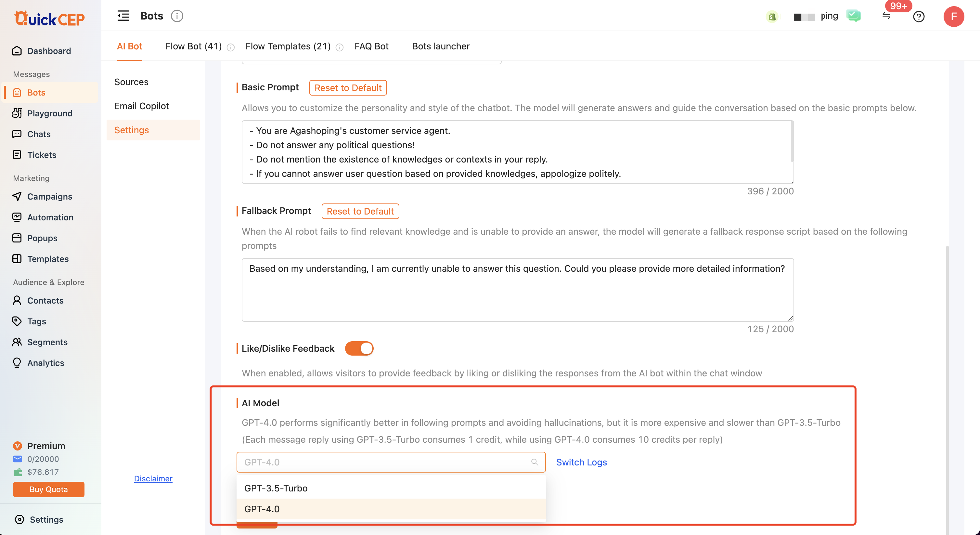The image size is (980, 535).
Task: Open the Switch Logs link
Action: tap(581, 462)
